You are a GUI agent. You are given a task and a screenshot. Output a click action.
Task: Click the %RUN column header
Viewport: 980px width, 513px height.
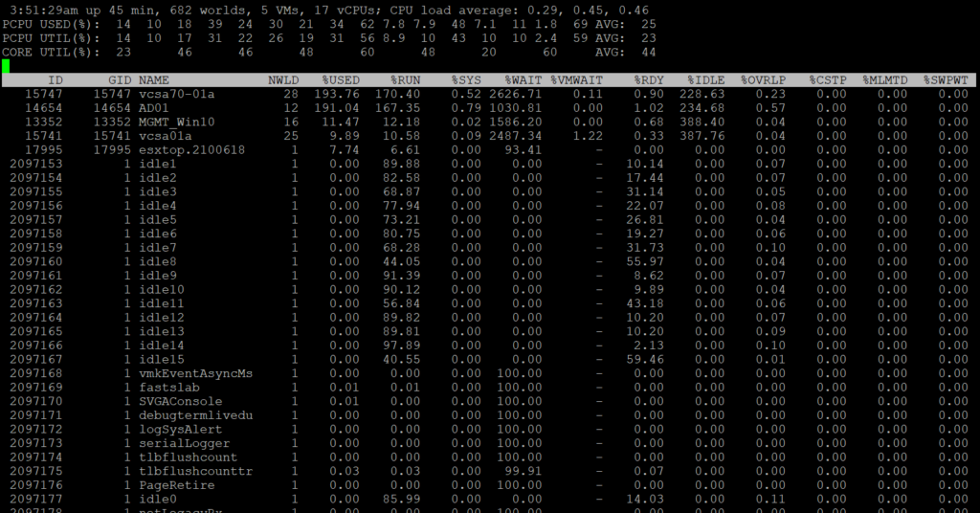click(x=406, y=80)
